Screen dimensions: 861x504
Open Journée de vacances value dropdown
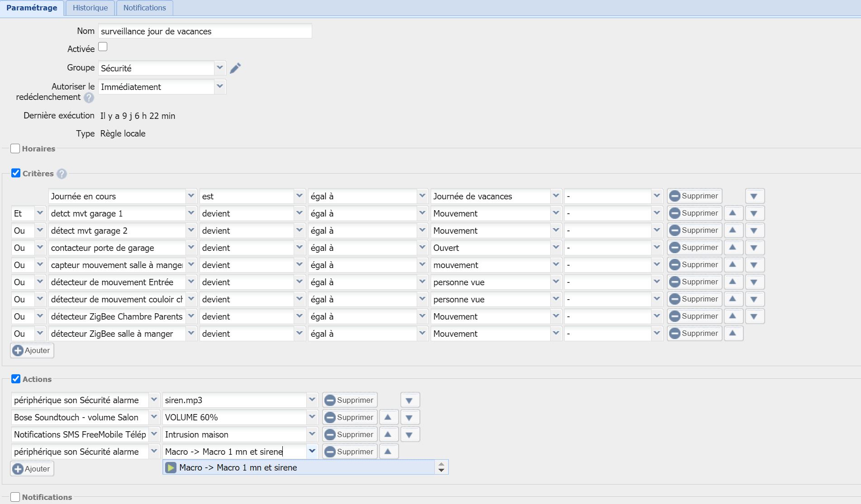[x=556, y=196]
